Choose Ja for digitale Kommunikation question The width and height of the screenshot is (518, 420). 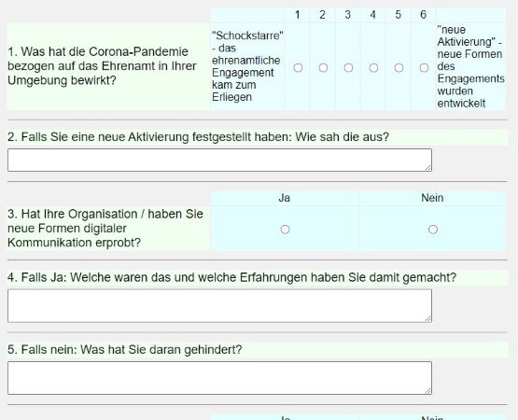click(x=285, y=230)
